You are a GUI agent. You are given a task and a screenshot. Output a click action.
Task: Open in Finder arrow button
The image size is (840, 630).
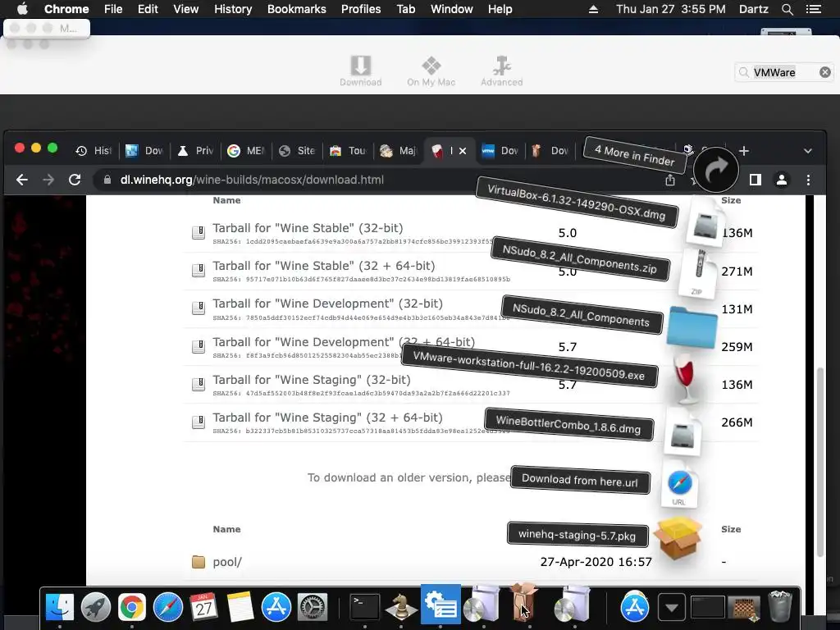pyautogui.click(x=715, y=170)
